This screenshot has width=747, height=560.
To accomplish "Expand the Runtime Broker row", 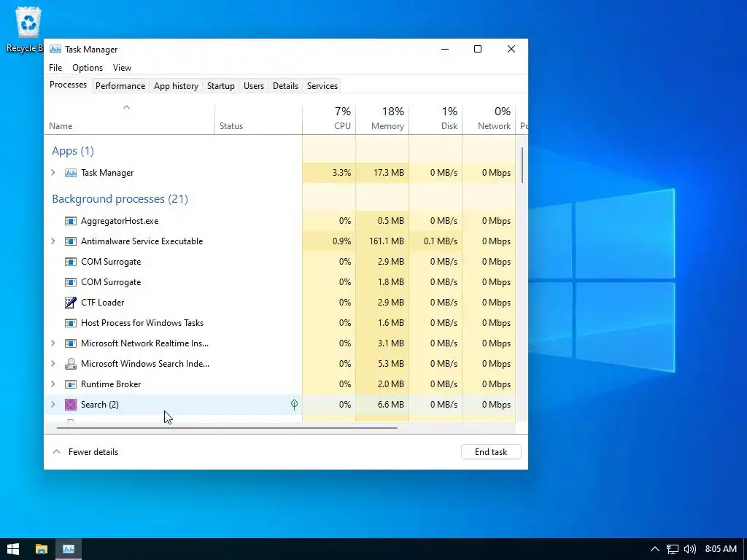I will click(x=53, y=384).
